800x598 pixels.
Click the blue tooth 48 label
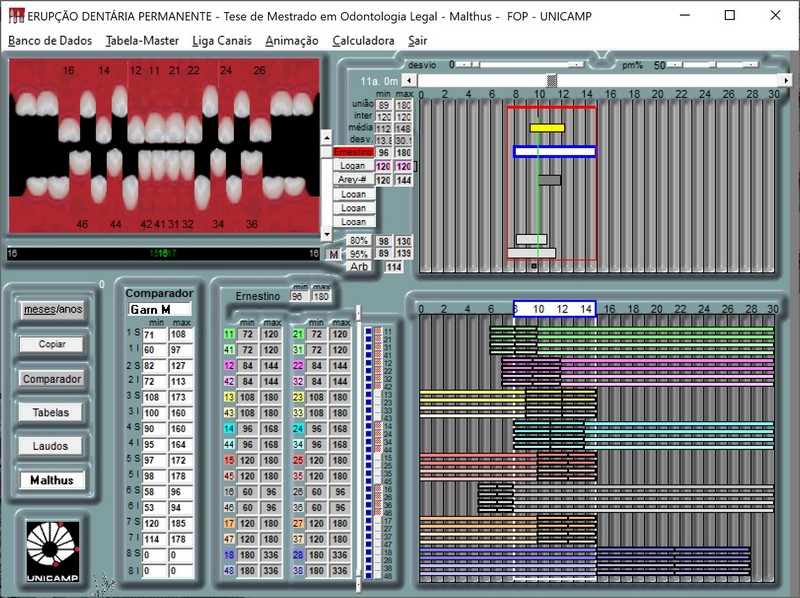(x=229, y=571)
